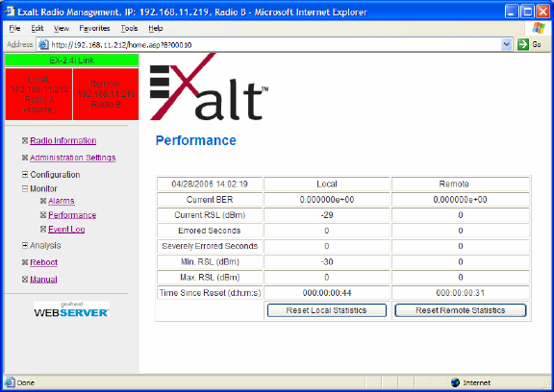Click the page icon in address bar
Viewport: 554px width, 392px height.
(43, 45)
